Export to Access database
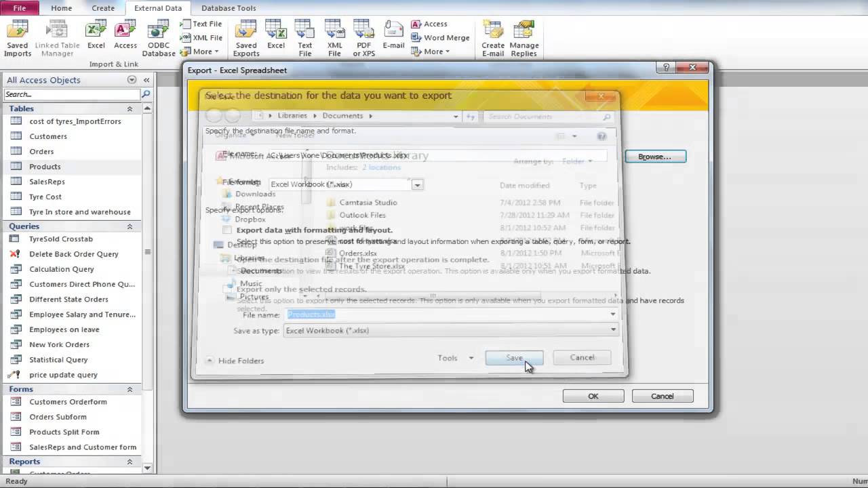Image resolution: width=868 pixels, height=488 pixels. pyautogui.click(x=429, y=24)
